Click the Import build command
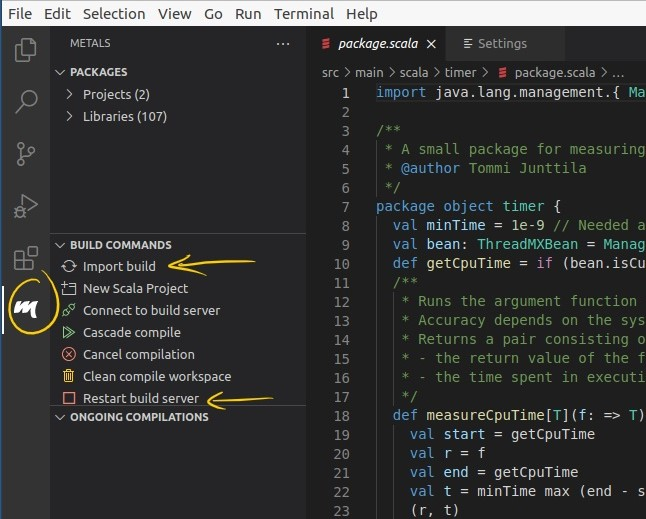646x519 pixels. tap(119, 266)
